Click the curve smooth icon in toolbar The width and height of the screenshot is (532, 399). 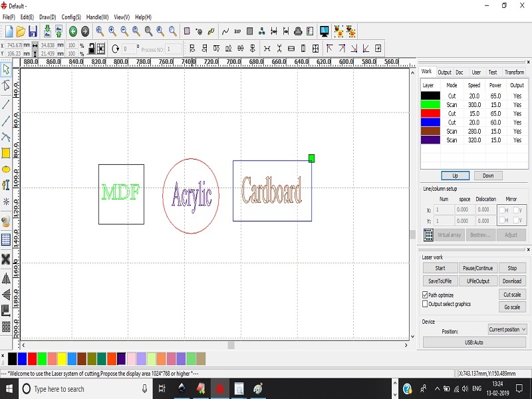click(x=225, y=31)
